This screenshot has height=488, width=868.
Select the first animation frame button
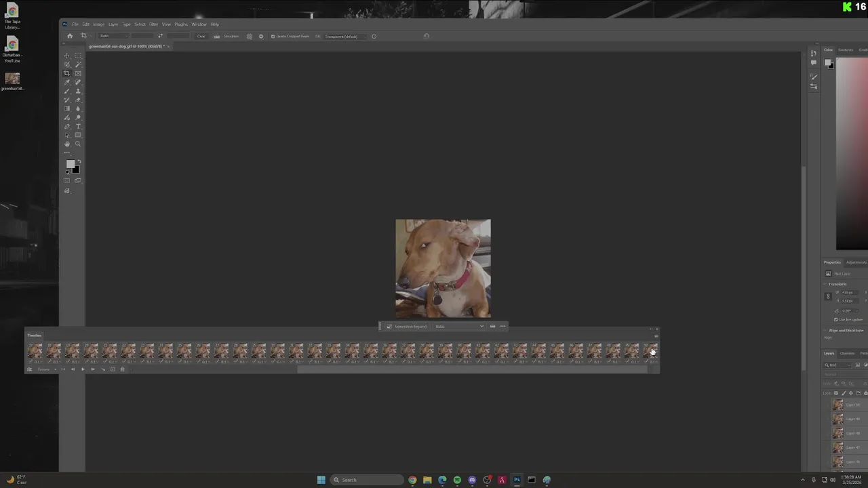pos(63,369)
